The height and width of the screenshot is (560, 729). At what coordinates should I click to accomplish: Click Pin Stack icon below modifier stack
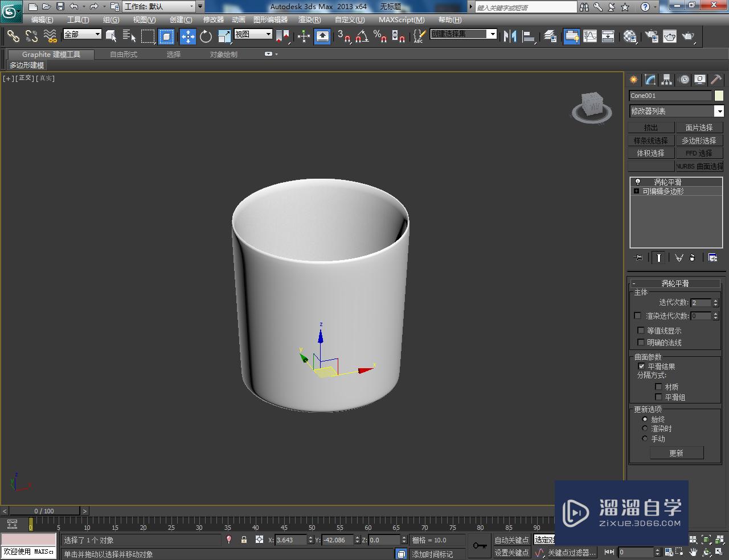coord(638,258)
